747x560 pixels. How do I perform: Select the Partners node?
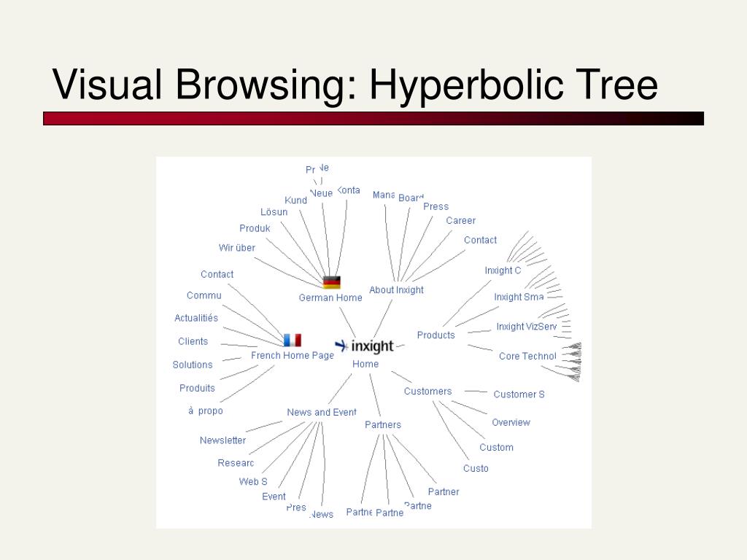[x=383, y=424]
